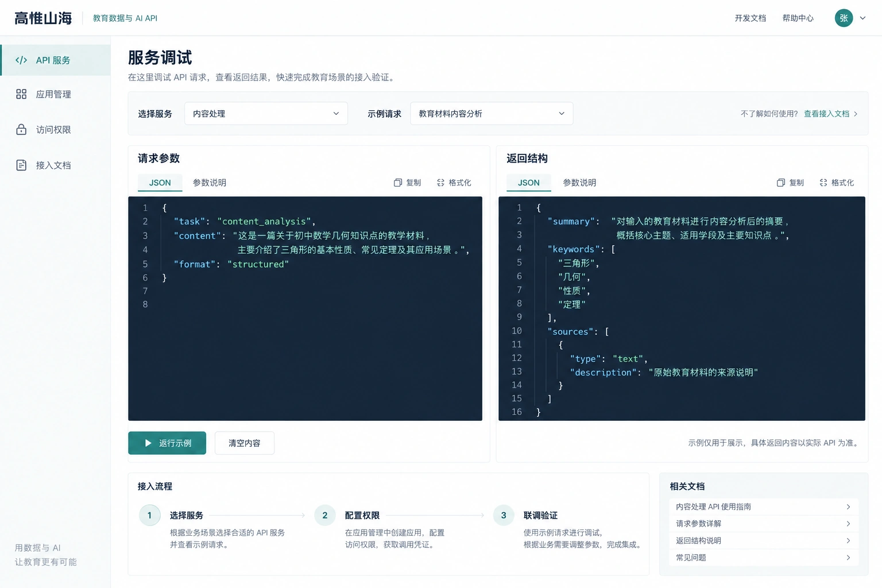Click the 清空内容 button

tap(245, 443)
